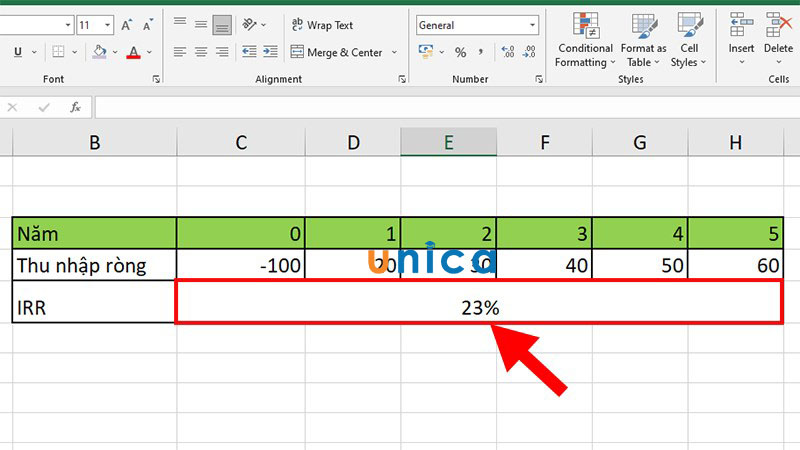
Task: Open Alignment dialog launcher
Action: [x=402, y=79]
